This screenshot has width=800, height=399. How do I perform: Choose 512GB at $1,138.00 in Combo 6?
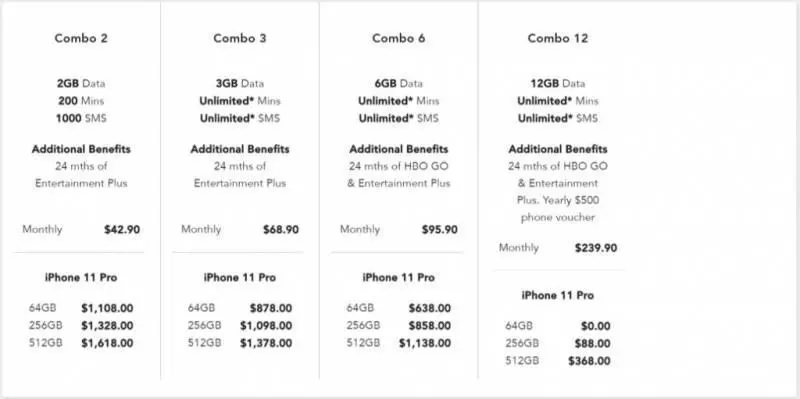[398, 343]
